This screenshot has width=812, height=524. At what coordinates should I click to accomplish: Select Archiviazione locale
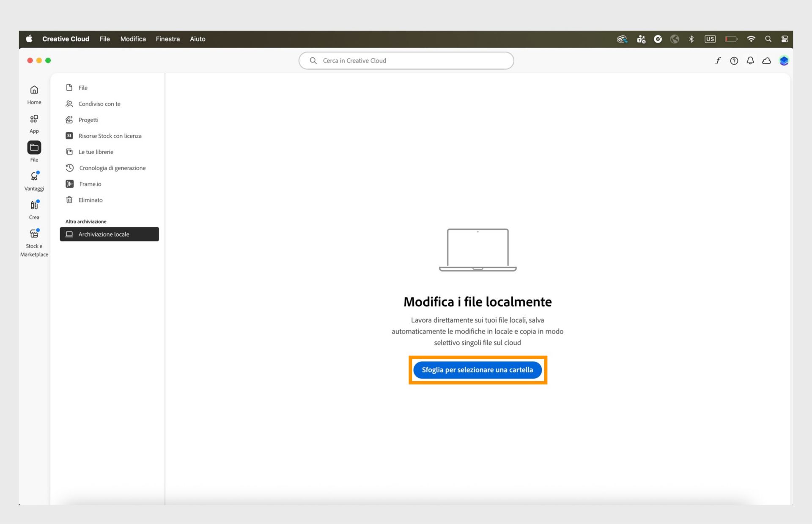click(109, 234)
